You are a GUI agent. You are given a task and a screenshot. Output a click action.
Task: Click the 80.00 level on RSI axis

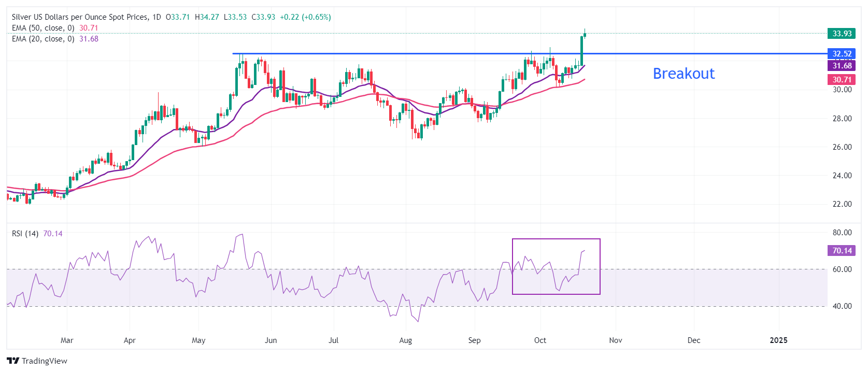tap(842, 233)
